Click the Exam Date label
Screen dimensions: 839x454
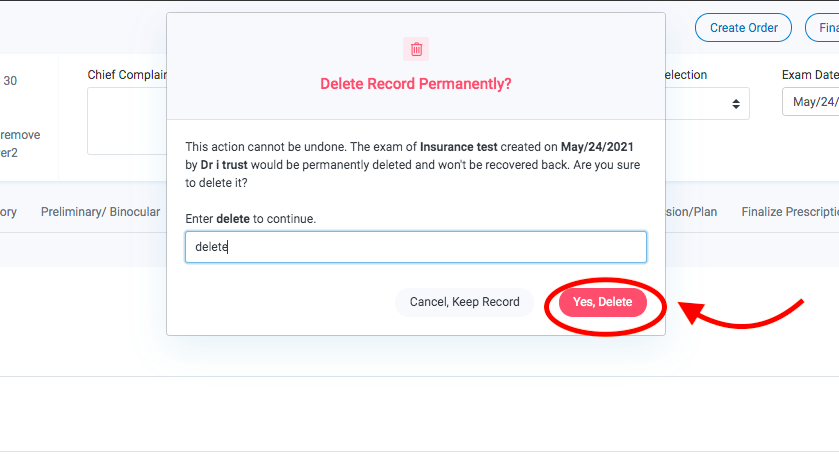pyautogui.click(x=810, y=75)
